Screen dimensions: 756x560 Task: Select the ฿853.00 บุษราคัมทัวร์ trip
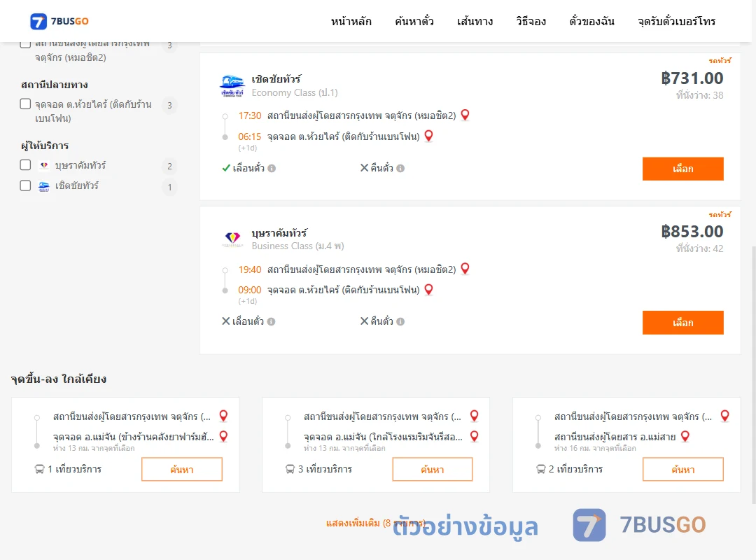(x=682, y=323)
